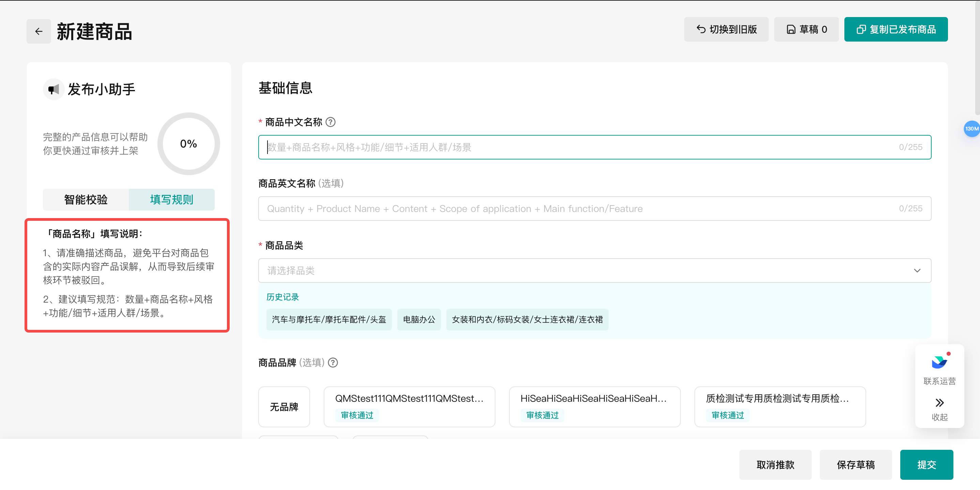Select history tag 汽车与摩托车/摩托车配件/头盔
Viewport: 980px width, 490px height.
point(329,320)
